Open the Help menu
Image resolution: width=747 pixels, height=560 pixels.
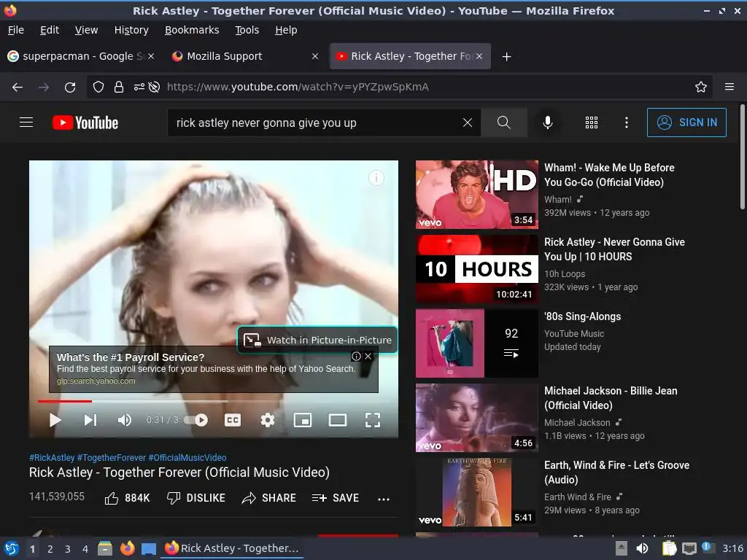286,30
